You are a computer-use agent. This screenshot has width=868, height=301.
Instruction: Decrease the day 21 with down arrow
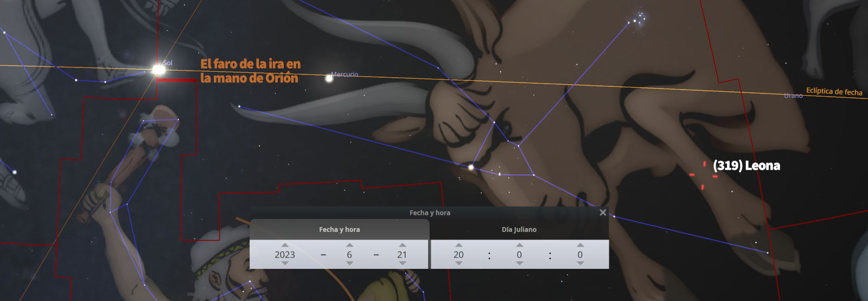(402, 264)
